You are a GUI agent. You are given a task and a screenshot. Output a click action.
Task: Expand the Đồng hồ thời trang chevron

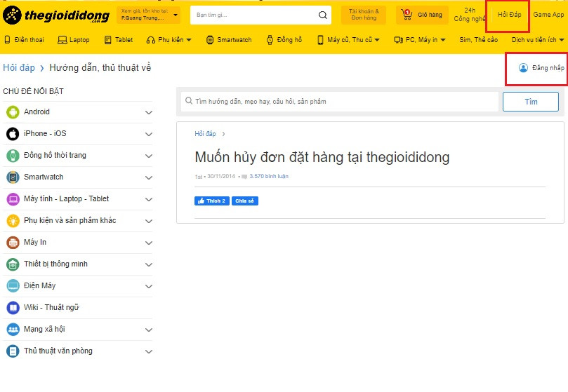tap(149, 156)
